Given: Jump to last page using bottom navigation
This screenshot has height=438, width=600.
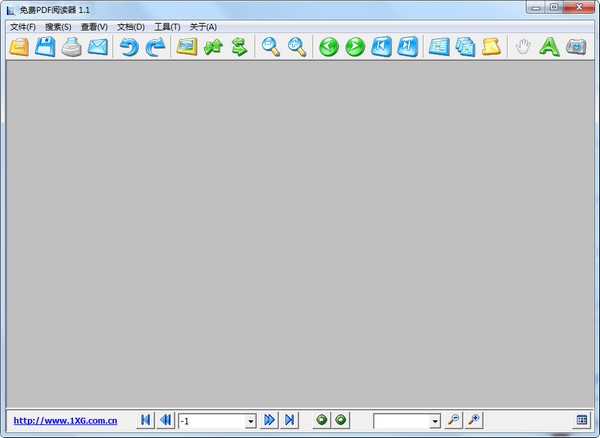Looking at the screenshot, I should (x=290, y=420).
